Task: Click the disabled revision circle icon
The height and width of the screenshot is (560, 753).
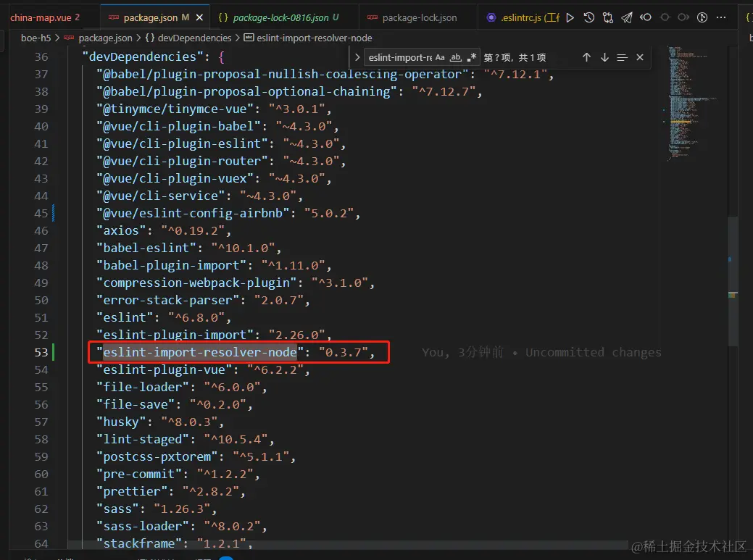Action: (x=665, y=18)
